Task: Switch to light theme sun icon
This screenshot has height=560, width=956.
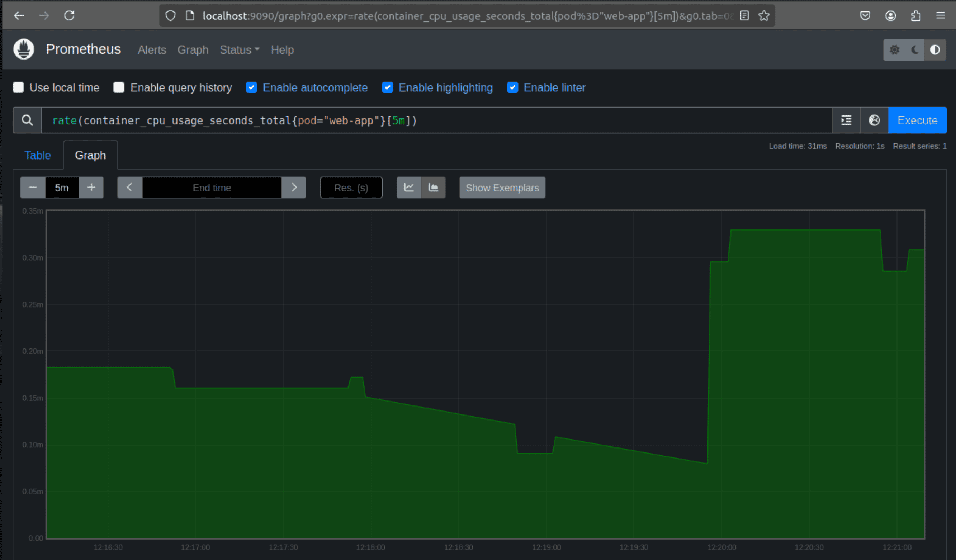Action: pyautogui.click(x=894, y=50)
